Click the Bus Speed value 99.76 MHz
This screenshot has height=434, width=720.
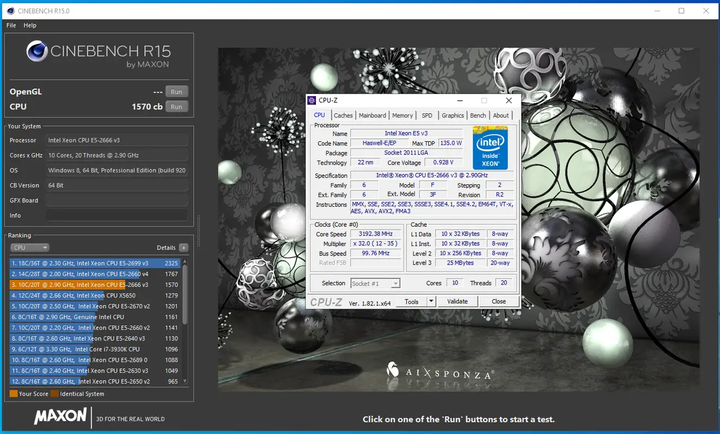(376, 253)
